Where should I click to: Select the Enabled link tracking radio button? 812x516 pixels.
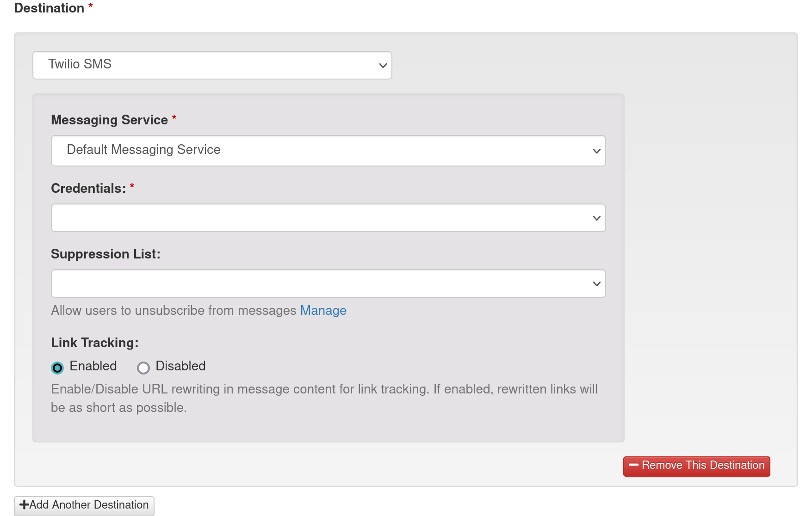pyautogui.click(x=57, y=368)
